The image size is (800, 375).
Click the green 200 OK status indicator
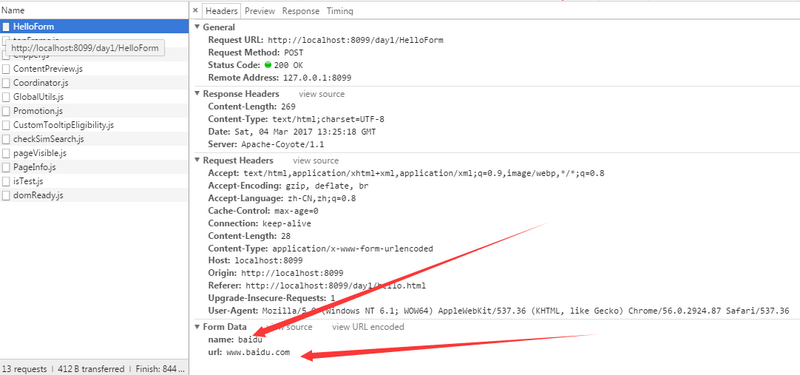[268, 65]
